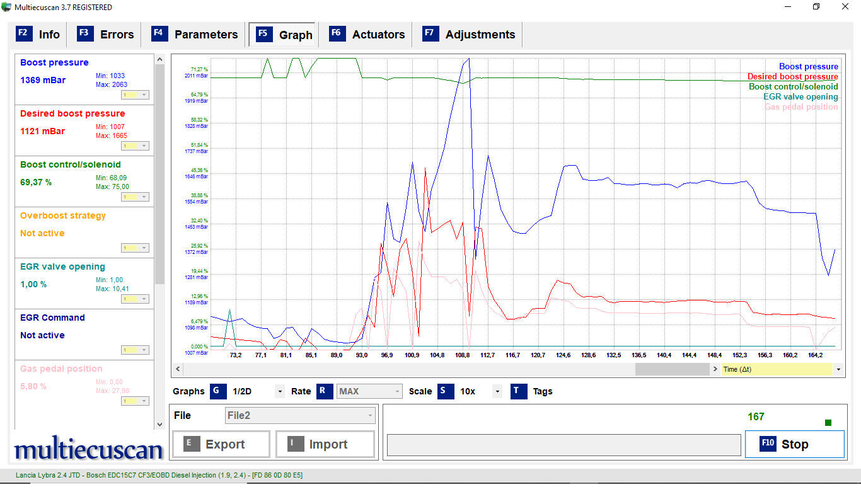Open the Parameters tab

coord(196,35)
